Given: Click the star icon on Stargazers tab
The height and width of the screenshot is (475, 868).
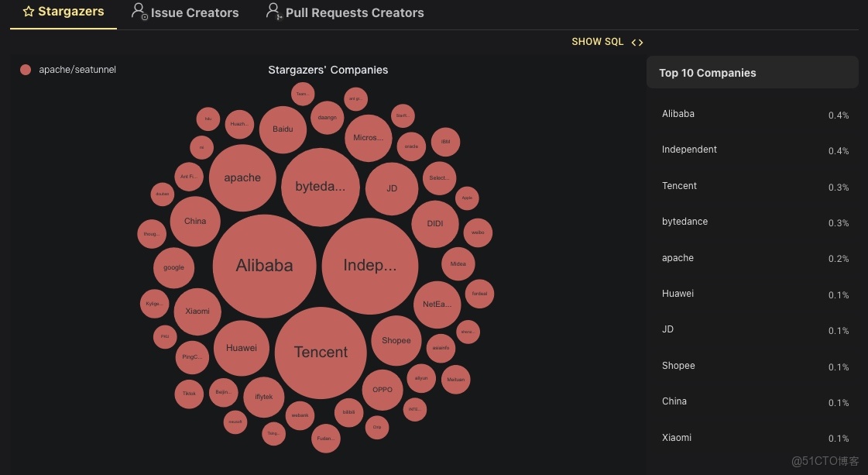Looking at the screenshot, I should (x=29, y=12).
